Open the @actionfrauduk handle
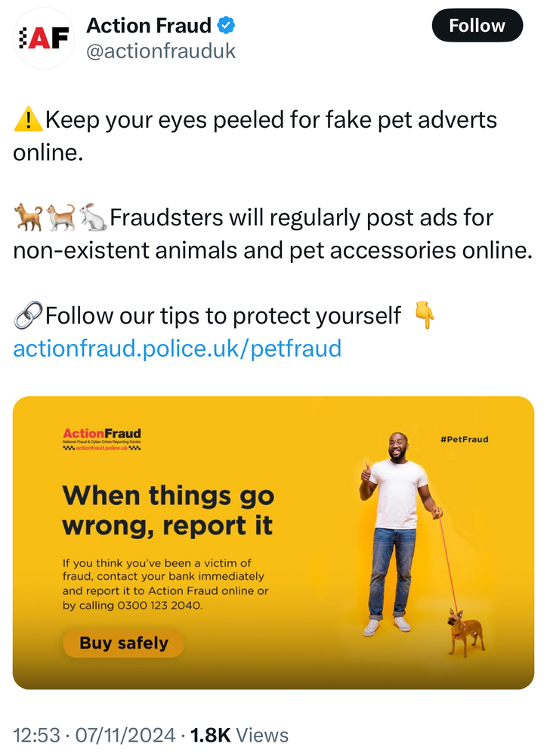This screenshot has height=756, width=547. pos(161,51)
